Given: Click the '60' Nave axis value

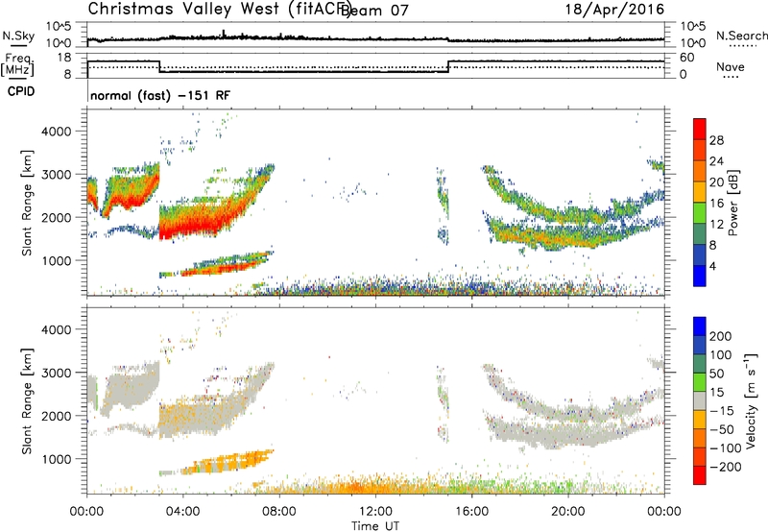Looking at the screenshot, I should pyautogui.click(x=686, y=58).
